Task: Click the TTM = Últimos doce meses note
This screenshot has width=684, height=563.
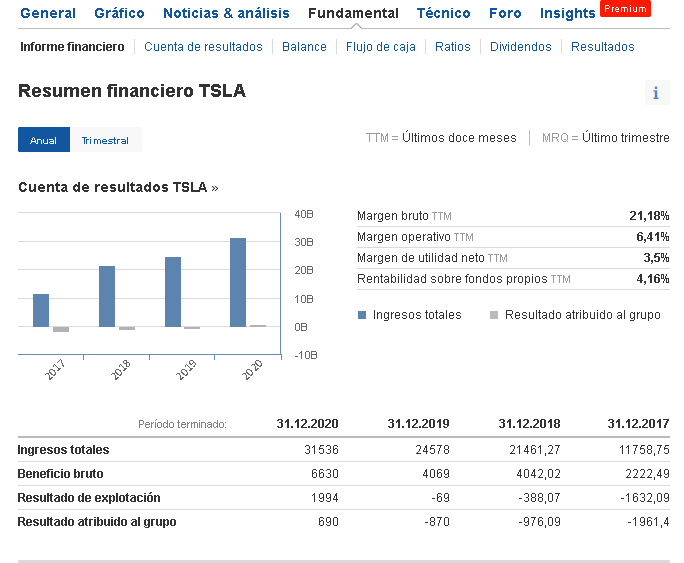Action: 441,138
